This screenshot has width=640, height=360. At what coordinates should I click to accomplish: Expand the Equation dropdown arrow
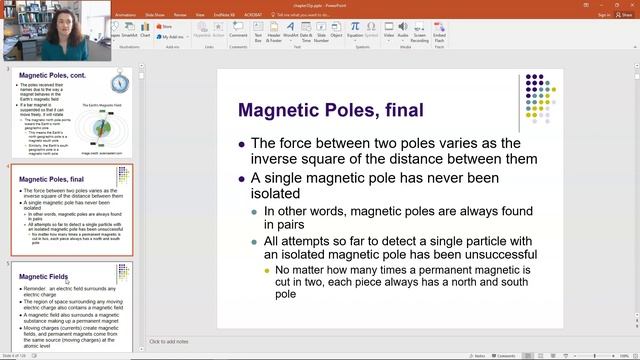click(x=355, y=41)
